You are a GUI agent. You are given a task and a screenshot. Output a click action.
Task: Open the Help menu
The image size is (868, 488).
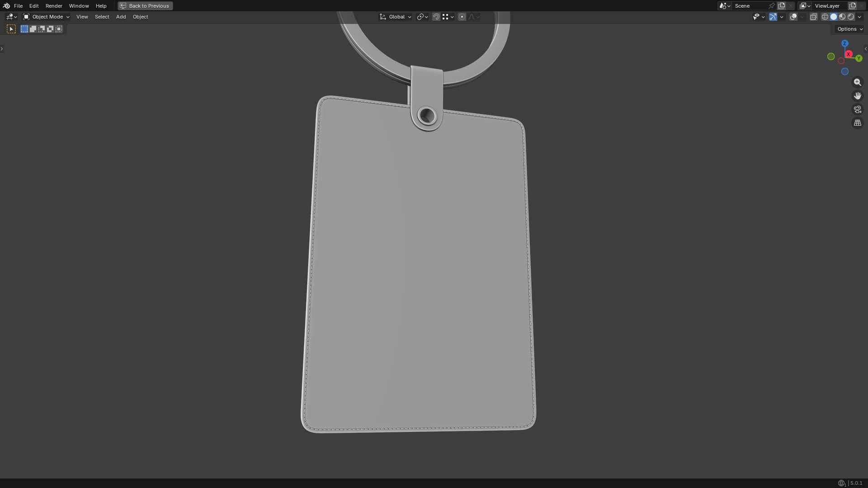pos(101,6)
